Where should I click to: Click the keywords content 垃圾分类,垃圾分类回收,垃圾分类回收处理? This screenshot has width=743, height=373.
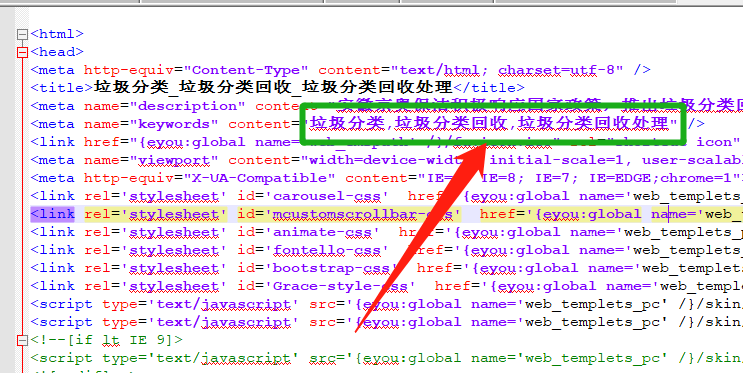click(489, 124)
